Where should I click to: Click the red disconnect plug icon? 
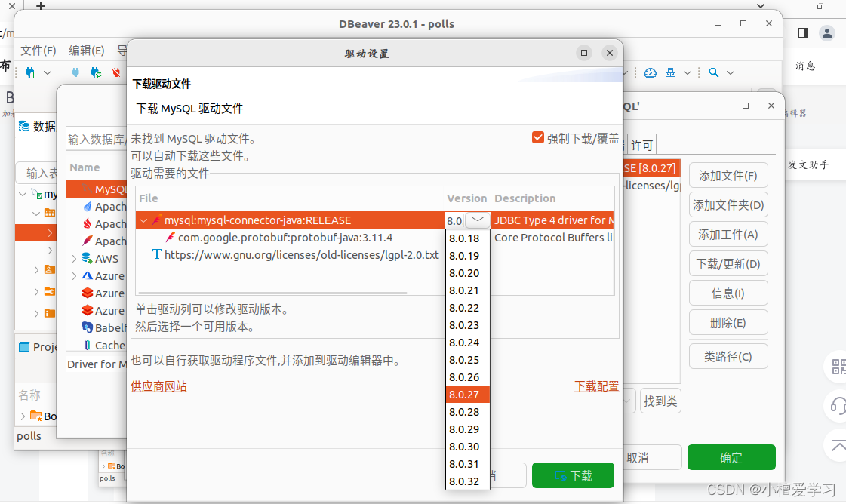point(116,72)
